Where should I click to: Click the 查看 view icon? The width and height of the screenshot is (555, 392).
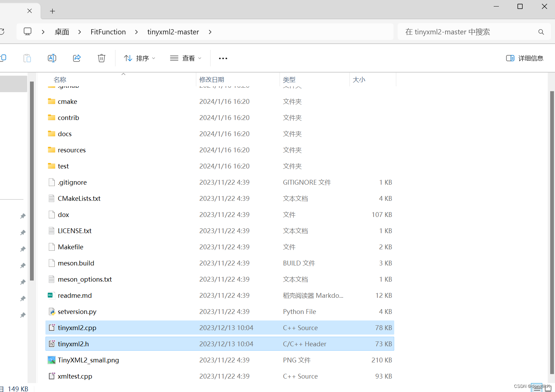tap(174, 58)
